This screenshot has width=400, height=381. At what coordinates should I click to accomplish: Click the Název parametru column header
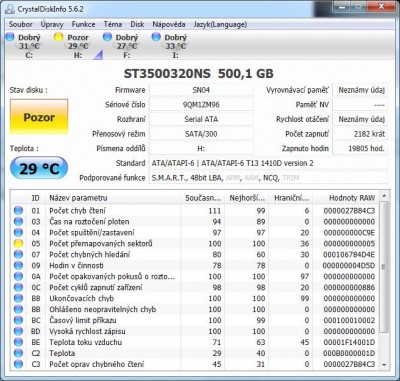coord(113,198)
